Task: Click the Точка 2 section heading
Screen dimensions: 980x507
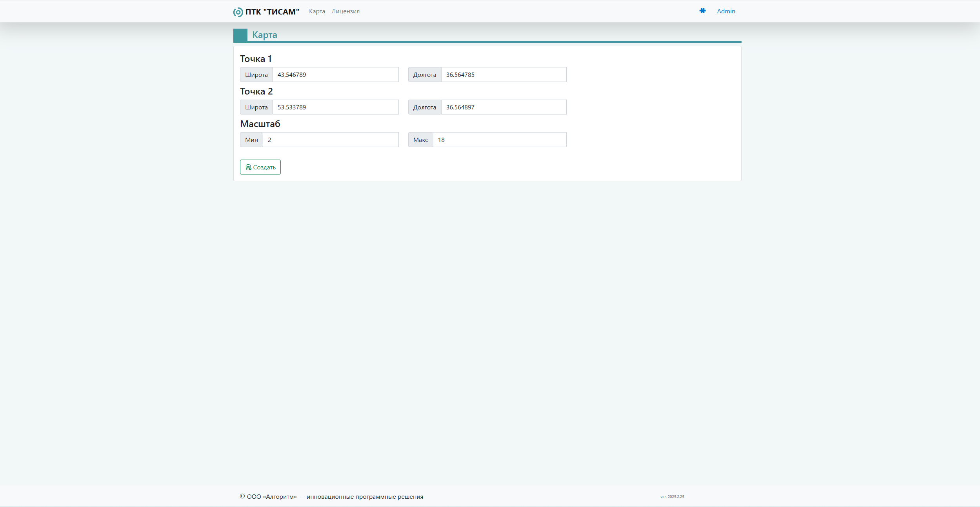Action: coord(256,91)
